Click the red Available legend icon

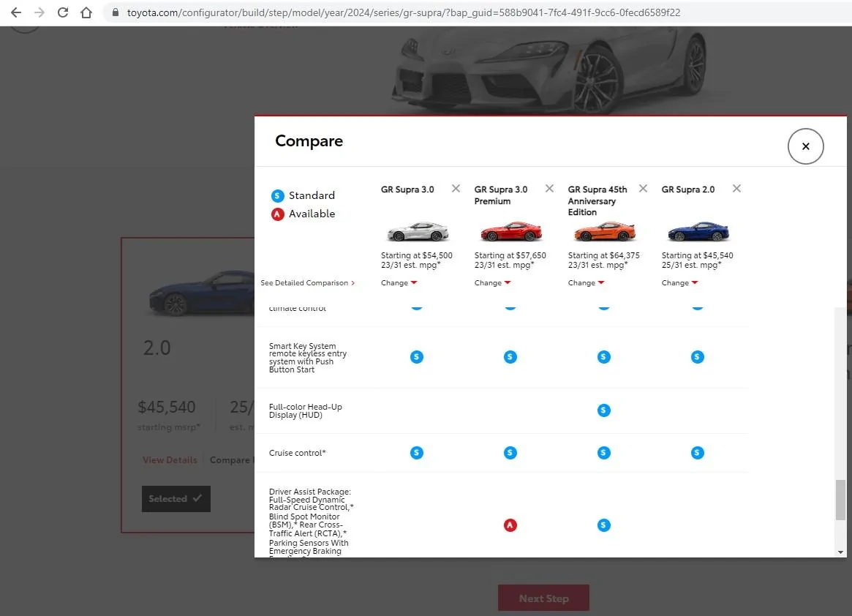278,214
